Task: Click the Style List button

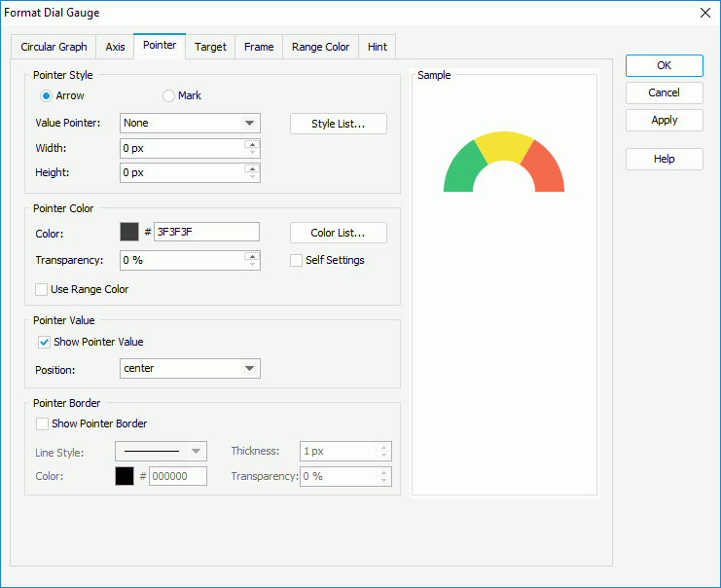Action: 338,124
